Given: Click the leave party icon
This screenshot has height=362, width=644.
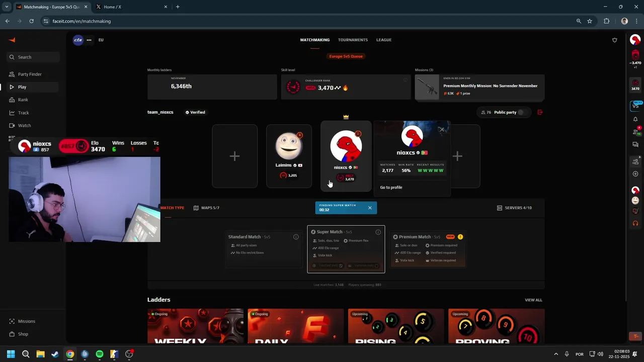Looking at the screenshot, I should pos(540,112).
